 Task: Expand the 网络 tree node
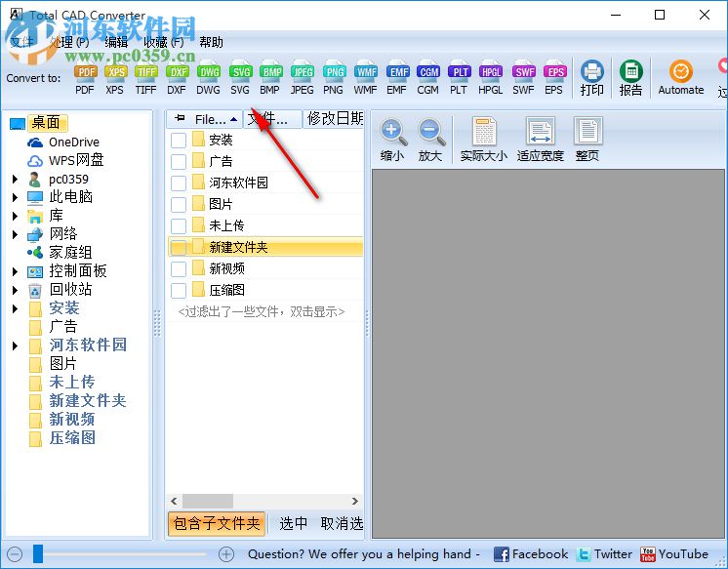click(15, 234)
